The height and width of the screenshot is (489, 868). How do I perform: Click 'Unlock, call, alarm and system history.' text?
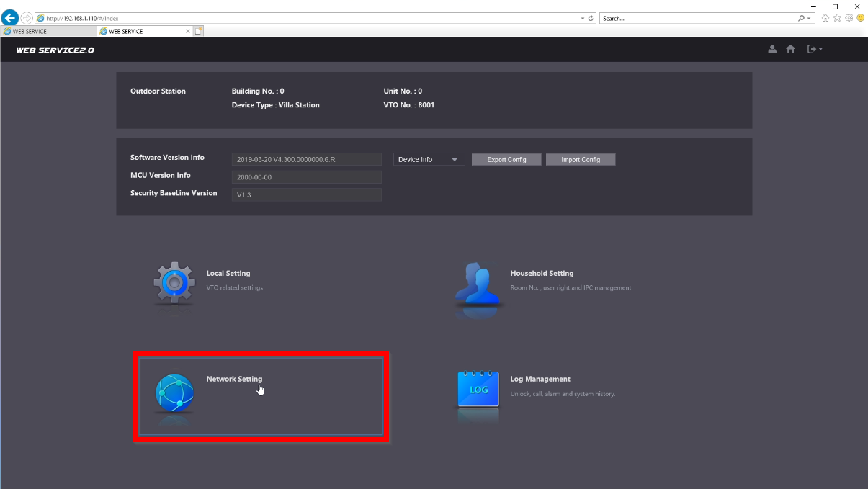click(x=563, y=394)
